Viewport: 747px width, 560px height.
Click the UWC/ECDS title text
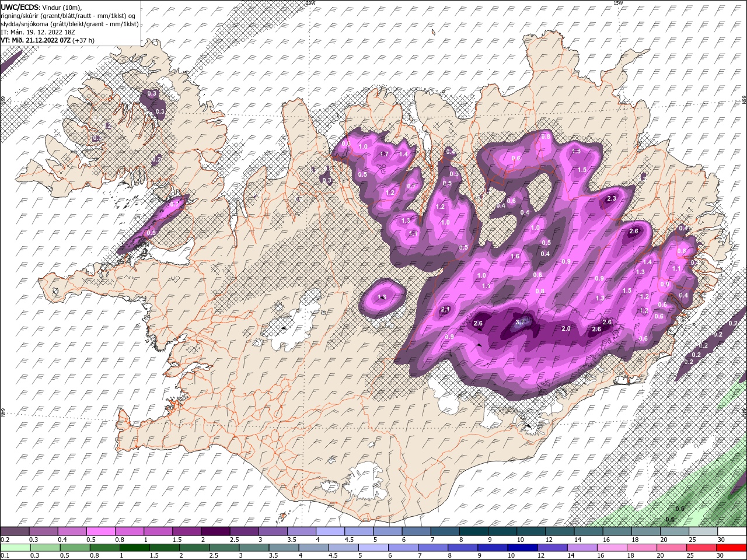[x=20, y=6]
